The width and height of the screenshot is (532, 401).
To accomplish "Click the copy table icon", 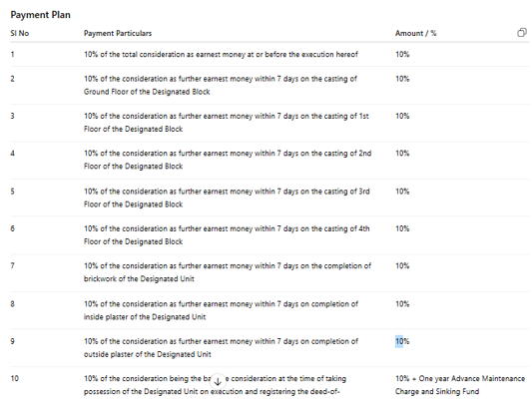I will (x=522, y=33).
